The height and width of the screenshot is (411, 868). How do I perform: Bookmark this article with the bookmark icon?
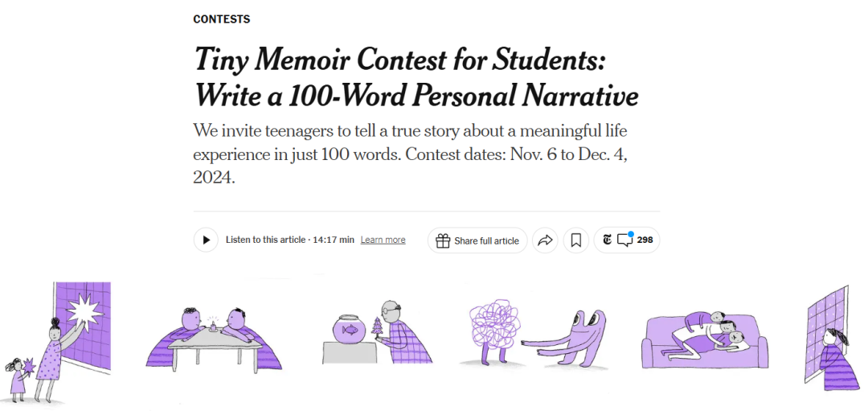coord(575,240)
